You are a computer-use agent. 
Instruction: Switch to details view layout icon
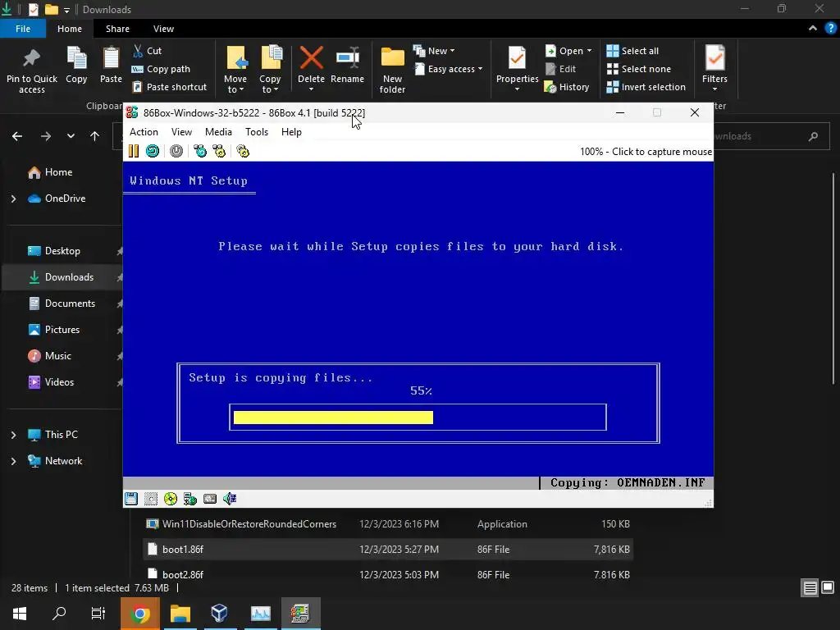pyautogui.click(x=810, y=588)
